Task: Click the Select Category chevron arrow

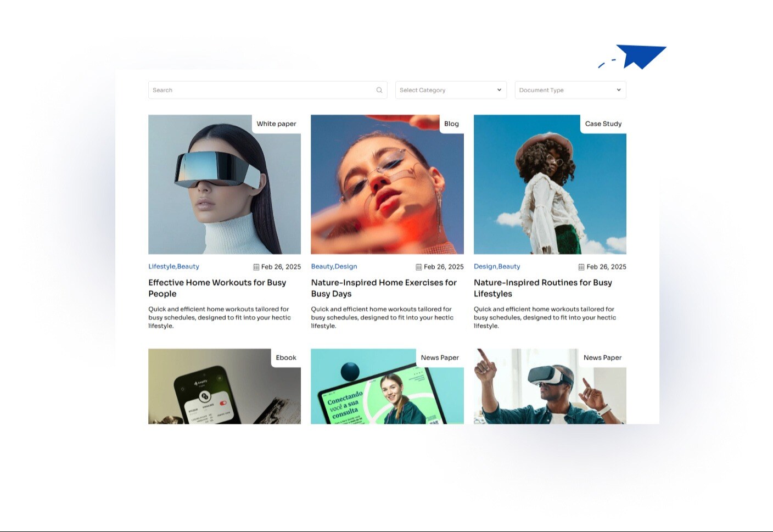Action: tap(498, 89)
